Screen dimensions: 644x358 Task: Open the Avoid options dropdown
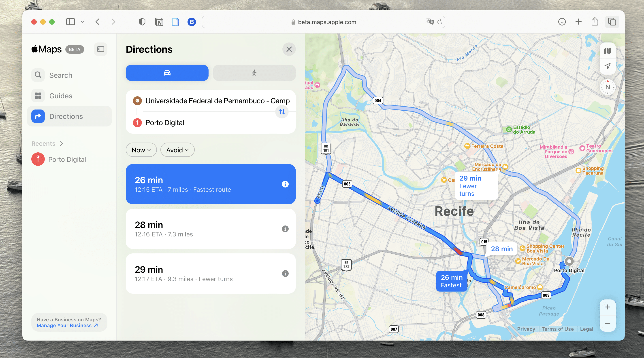pos(177,150)
